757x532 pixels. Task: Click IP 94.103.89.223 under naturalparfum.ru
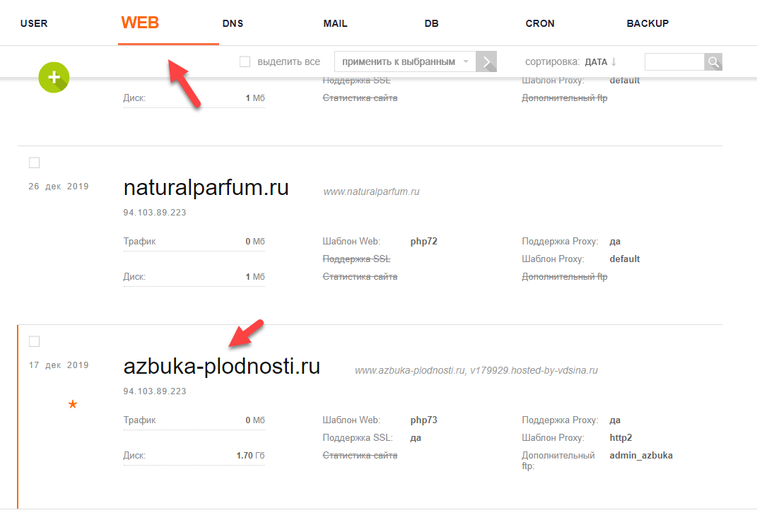(x=155, y=213)
